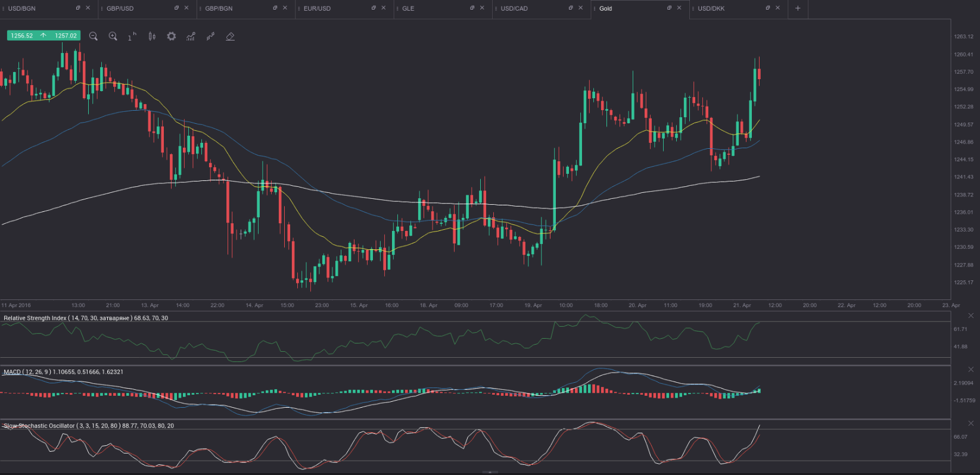The width and height of the screenshot is (980, 475).
Task: Add a new chart tab
Action: [798, 8]
